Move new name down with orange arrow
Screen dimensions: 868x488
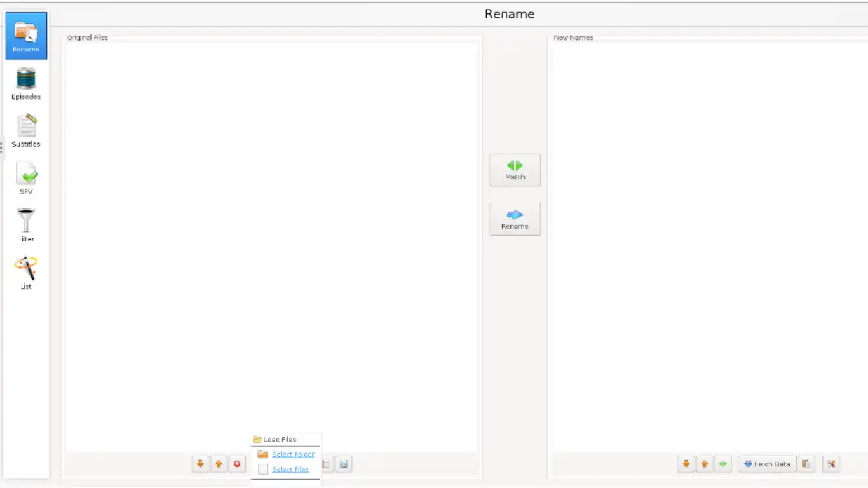[686, 464]
